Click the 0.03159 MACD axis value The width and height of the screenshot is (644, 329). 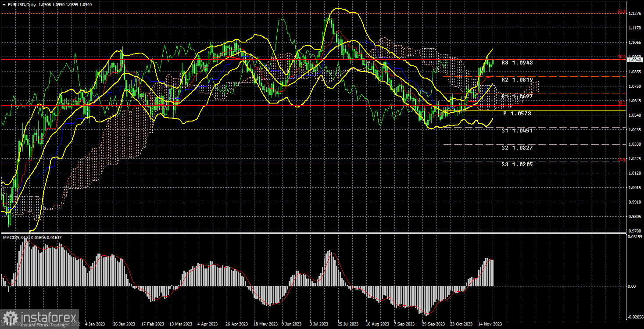[x=634, y=237]
